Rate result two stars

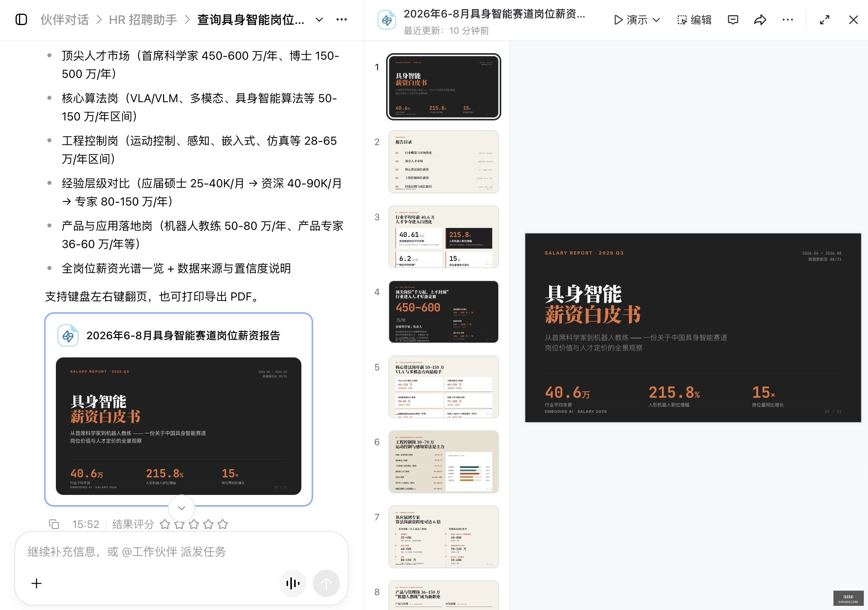(x=179, y=525)
